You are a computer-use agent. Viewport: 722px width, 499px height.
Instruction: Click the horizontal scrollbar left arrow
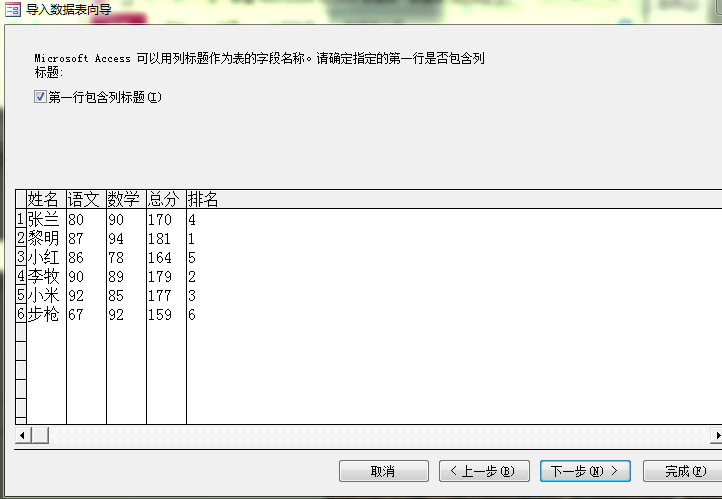click(x=23, y=435)
